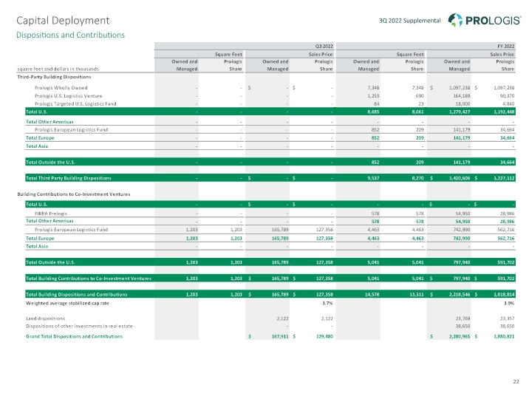Select the value 797,940 in Total Outside the U.S. row
The width and height of the screenshot is (532, 399).
(461, 262)
